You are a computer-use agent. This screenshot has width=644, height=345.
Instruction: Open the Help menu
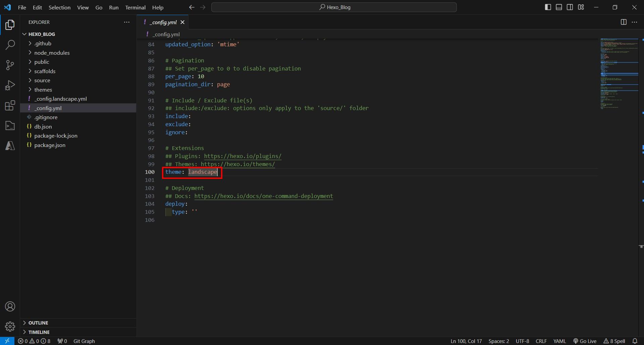(x=158, y=7)
